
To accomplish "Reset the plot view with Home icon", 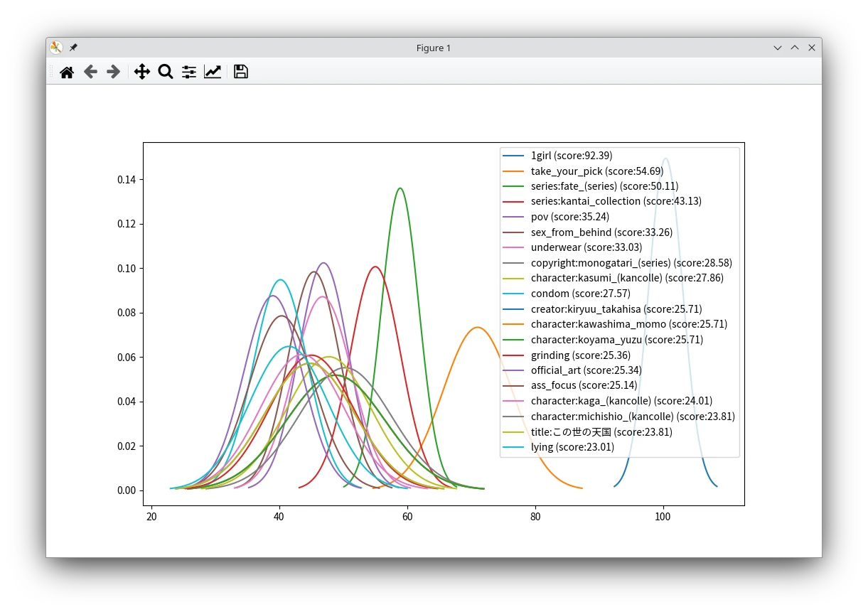I will pyautogui.click(x=67, y=72).
